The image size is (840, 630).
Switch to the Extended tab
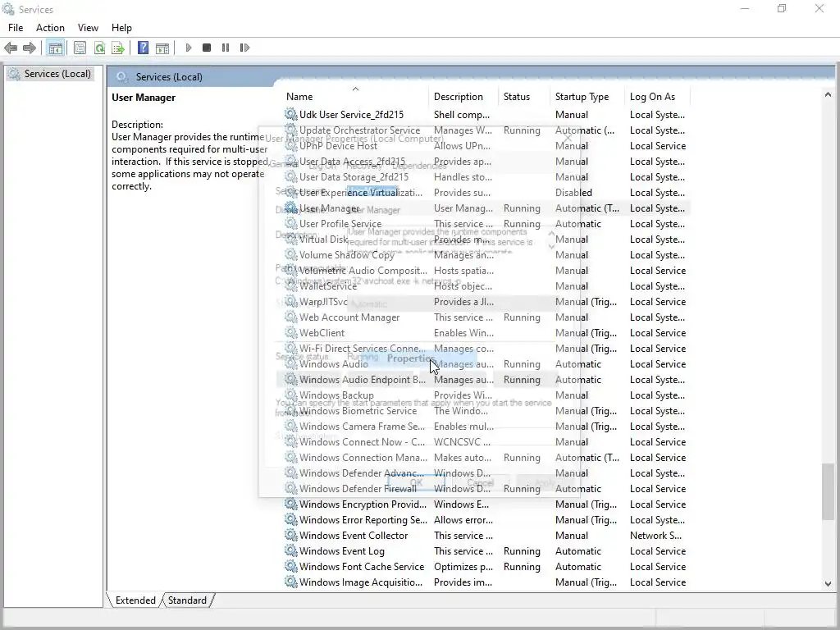pyautogui.click(x=135, y=600)
